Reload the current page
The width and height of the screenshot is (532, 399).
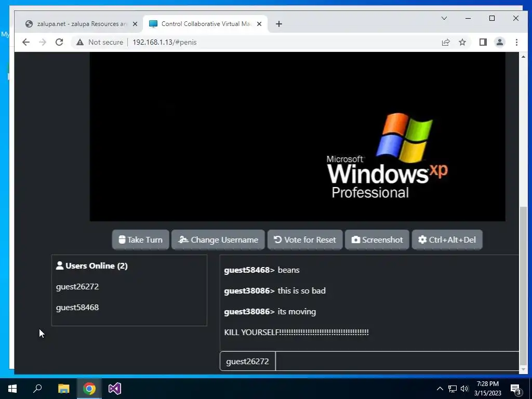pos(59,42)
